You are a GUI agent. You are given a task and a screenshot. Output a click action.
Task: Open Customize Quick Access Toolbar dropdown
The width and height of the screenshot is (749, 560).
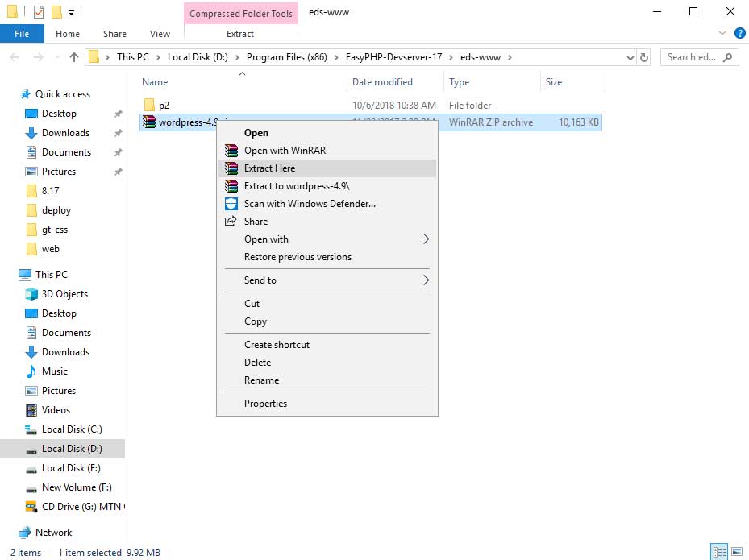pos(71,13)
